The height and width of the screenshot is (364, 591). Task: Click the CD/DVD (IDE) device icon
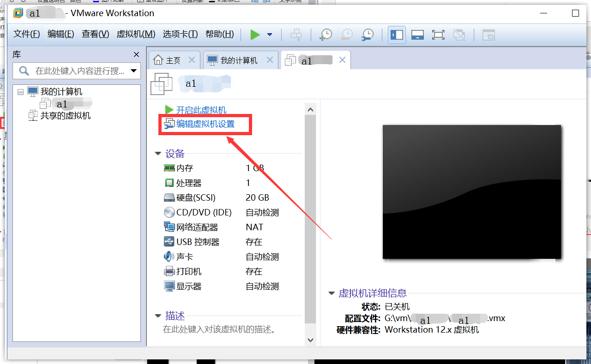click(x=169, y=212)
